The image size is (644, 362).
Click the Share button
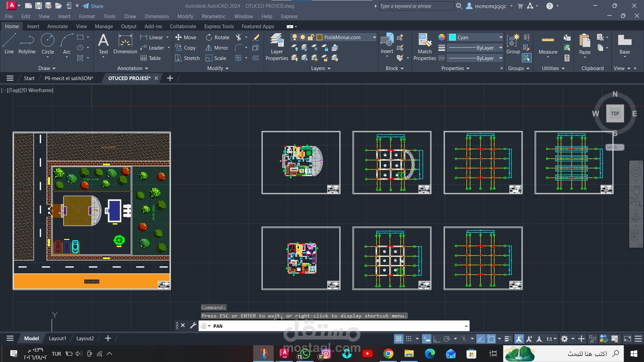93,6
